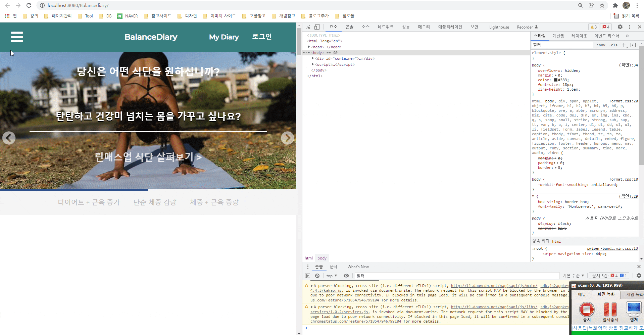Image resolution: width=644 pixels, height=335 pixels.
Task: Open the 문제 tab in the drawer
Action: [334, 267]
